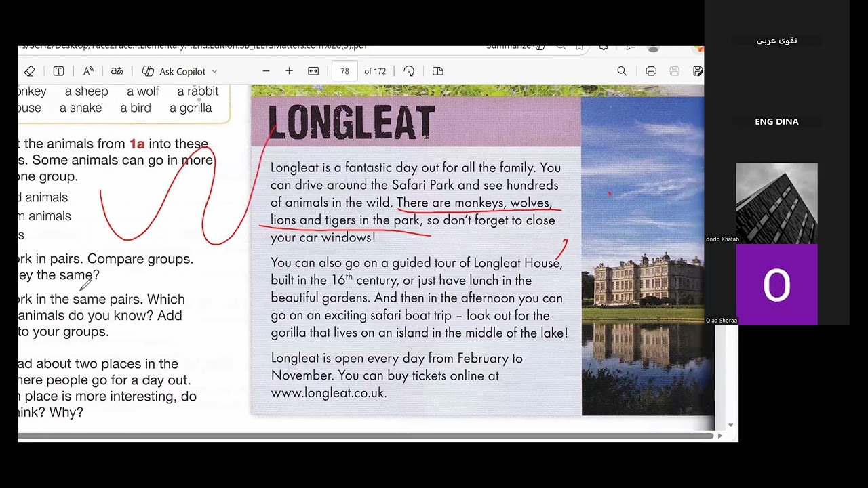Click the words 'a sheep' in the word box
Screen dimensions: 868x488
tap(86, 91)
